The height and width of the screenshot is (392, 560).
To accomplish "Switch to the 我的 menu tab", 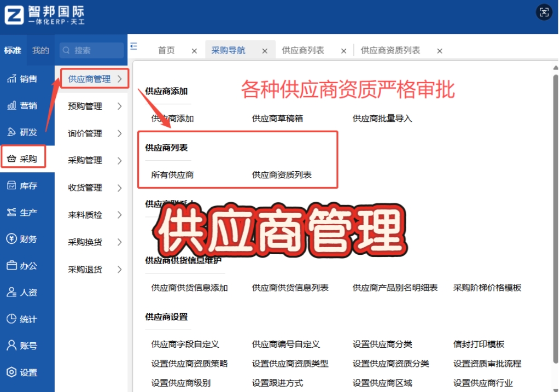I will point(40,50).
